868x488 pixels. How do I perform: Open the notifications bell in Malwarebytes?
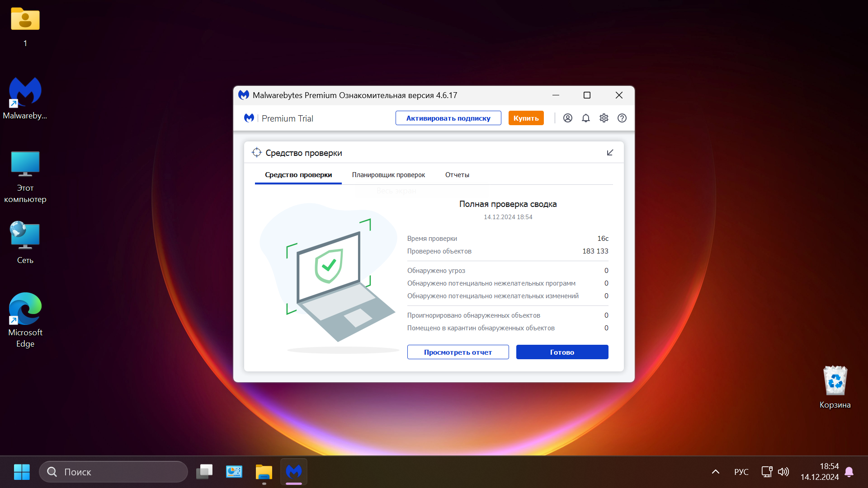[x=586, y=118]
